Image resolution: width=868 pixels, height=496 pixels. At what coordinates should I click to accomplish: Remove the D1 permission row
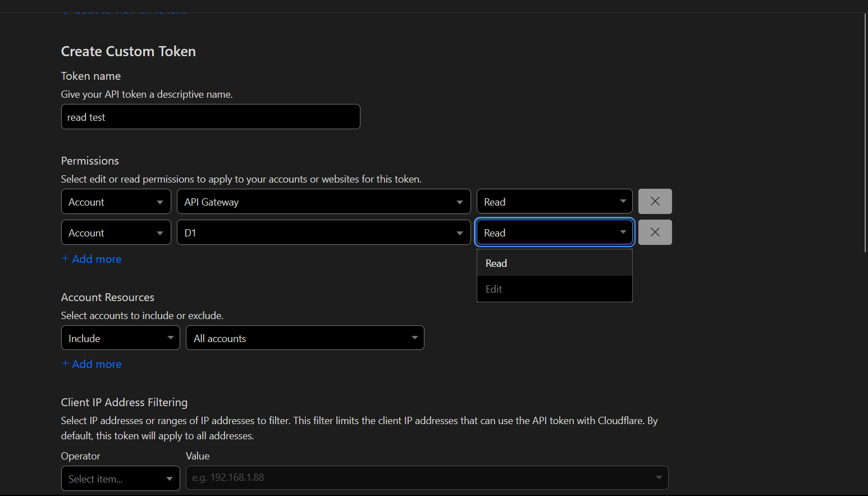click(x=655, y=233)
